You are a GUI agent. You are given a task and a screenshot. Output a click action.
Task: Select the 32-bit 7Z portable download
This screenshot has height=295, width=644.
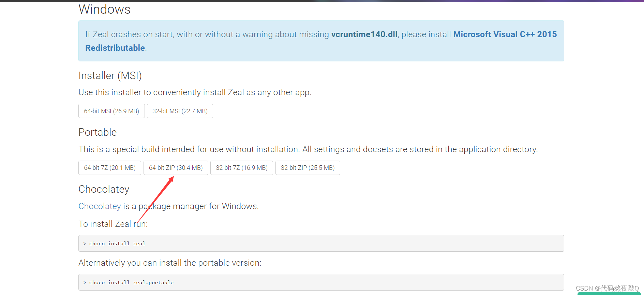[241, 168]
